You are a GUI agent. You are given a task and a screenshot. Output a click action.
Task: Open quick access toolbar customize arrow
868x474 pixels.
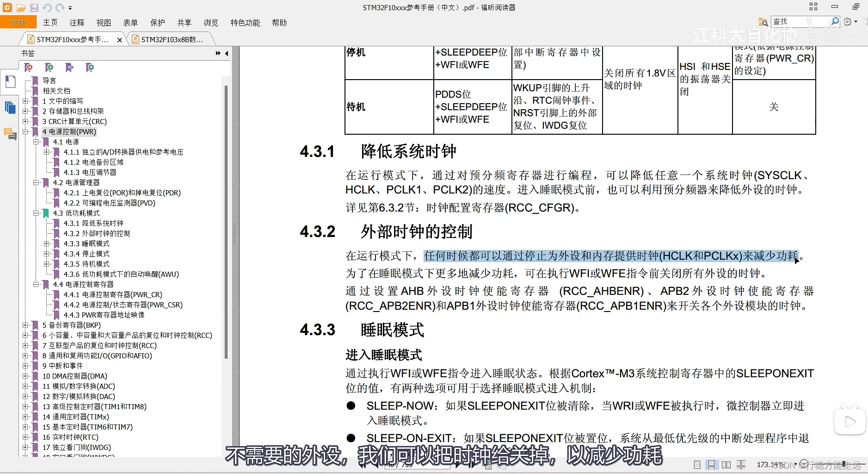[70, 8]
